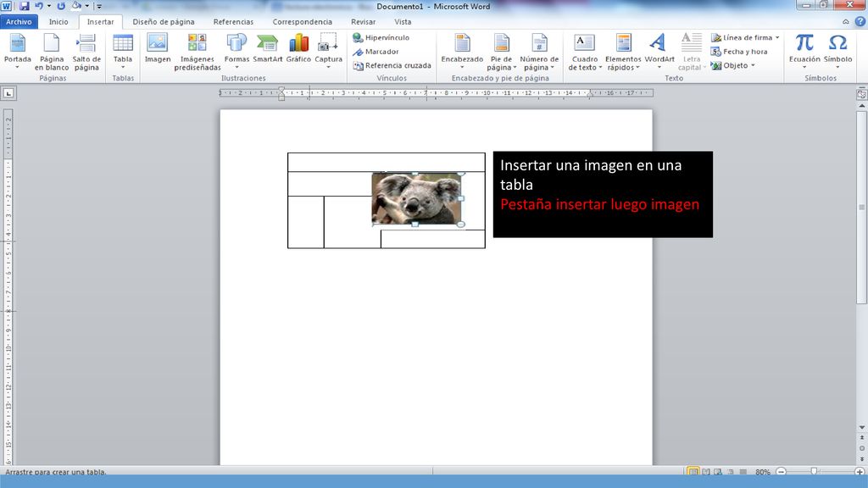Image resolution: width=868 pixels, height=488 pixels.
Task: Expand the Línea de firma dropdown arrow
Action: 777,37
